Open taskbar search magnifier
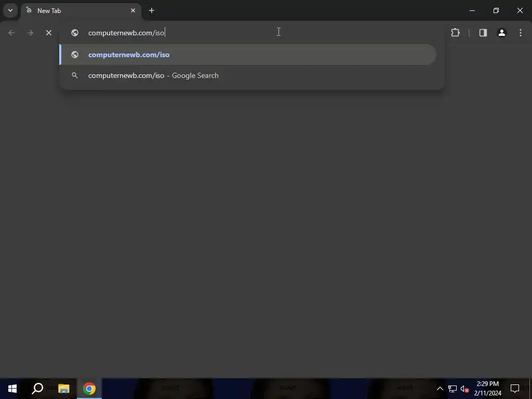Image resolution: width=532 pixels, height=399 pixels. click(37, 389)
